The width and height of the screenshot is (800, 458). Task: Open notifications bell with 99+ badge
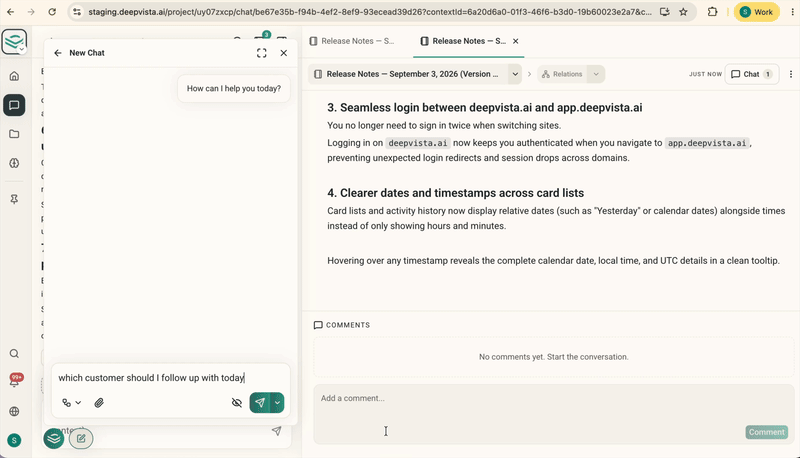(x=14, y=381)
